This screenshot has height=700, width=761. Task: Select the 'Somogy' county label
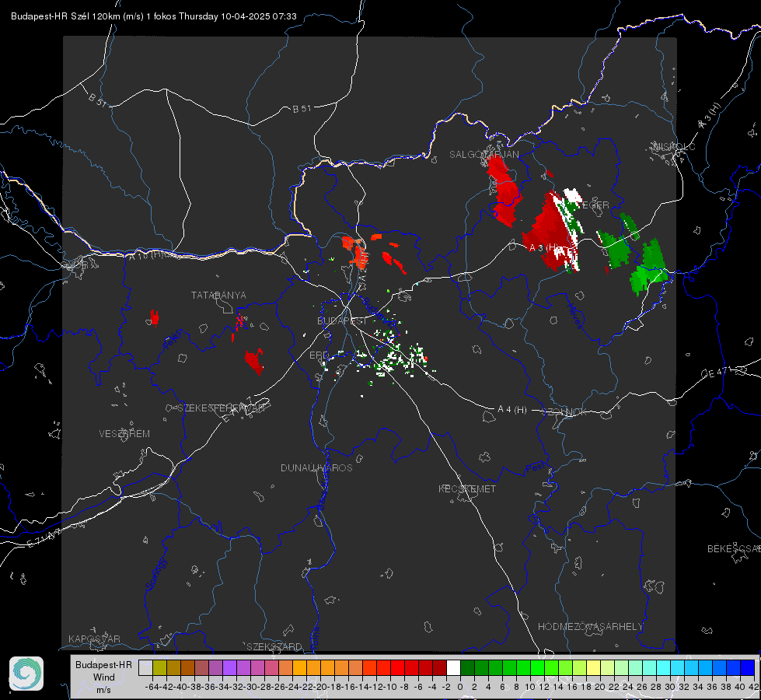[x=155, y=574]
